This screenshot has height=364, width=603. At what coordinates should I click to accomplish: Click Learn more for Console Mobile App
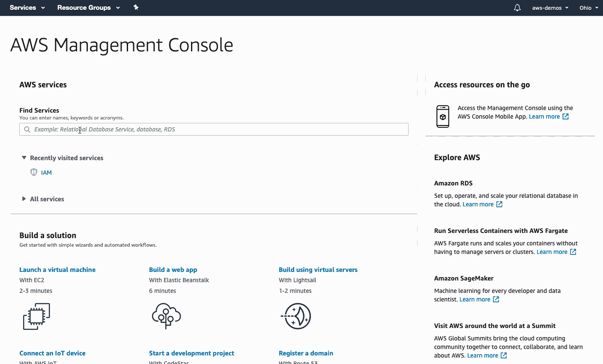pos(544,116)
